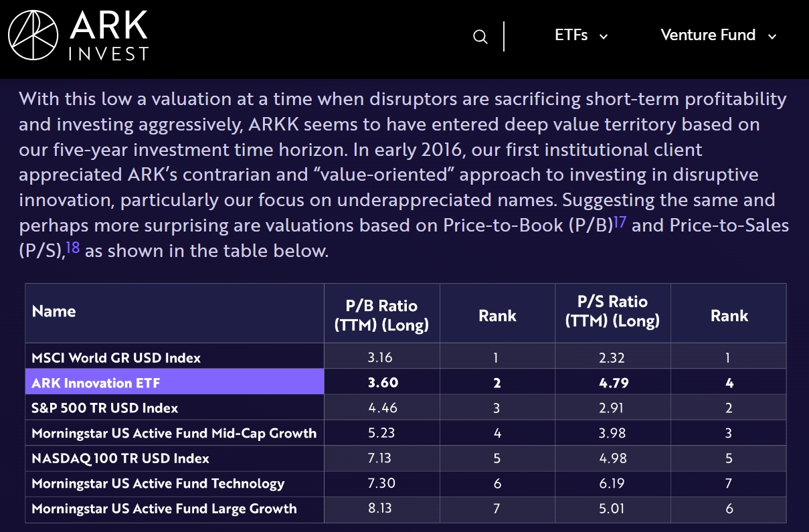This screenshot has width=809, height=532.
Task: Select the highlighted ARK Innovation ETF row name
Action: (96, 383)
